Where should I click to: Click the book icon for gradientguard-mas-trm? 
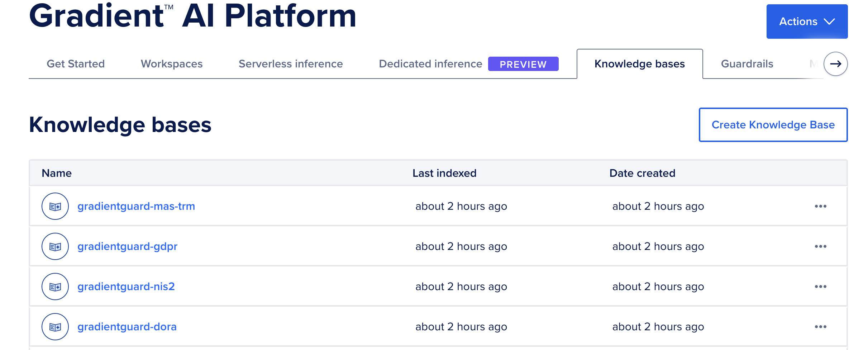point(55,206)
